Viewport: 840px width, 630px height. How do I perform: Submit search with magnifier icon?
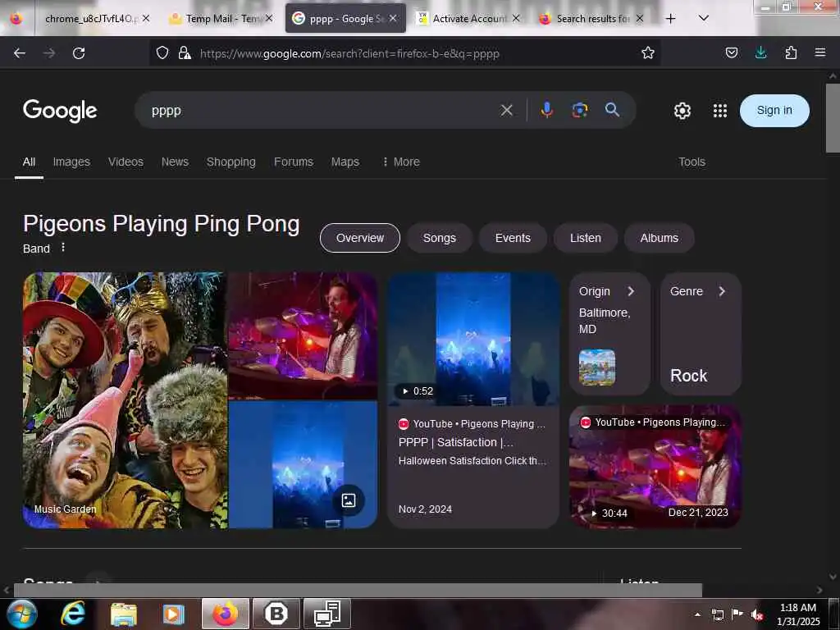(x=612, y=110)
